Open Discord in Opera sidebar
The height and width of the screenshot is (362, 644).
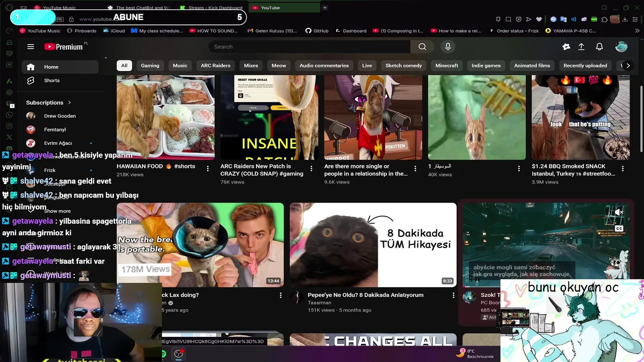tap(9, 148)
